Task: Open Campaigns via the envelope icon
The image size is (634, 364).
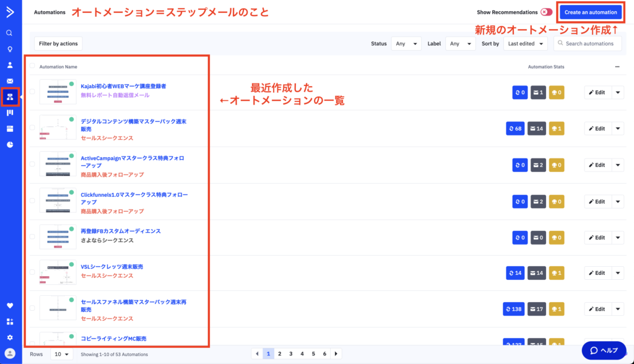Action: (9, 81)
